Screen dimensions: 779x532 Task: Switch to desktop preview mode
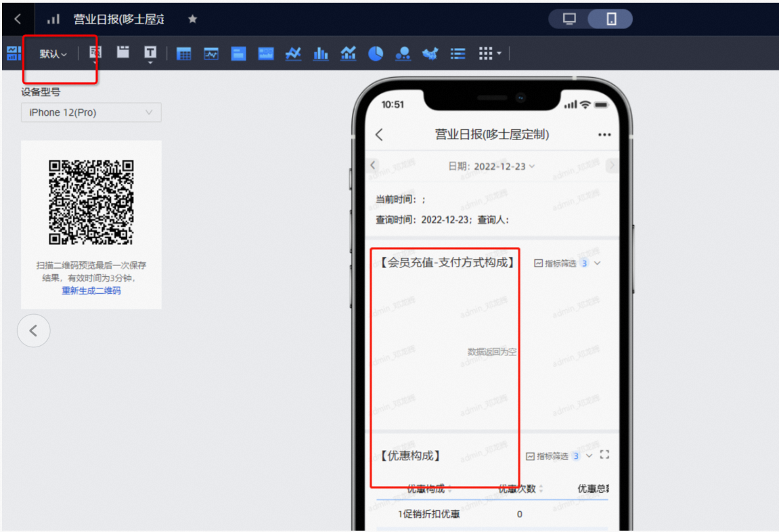pyautogui.click(x=569, y=19)
